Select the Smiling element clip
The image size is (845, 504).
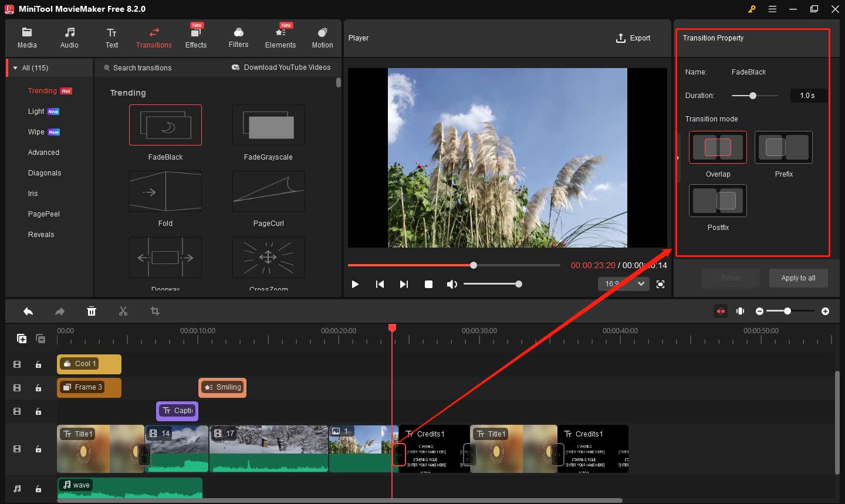click(x=222, y=387)
